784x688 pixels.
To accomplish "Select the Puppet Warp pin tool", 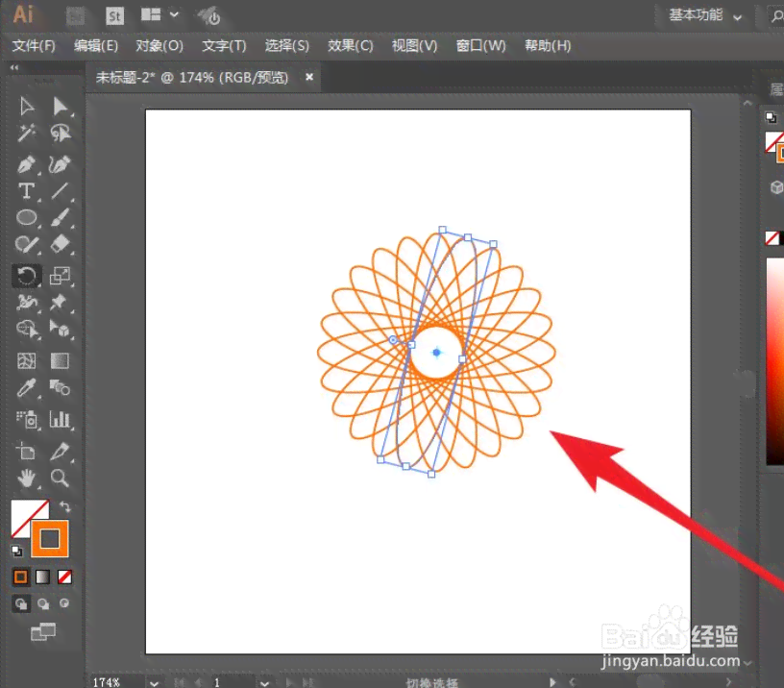I will click(x=60, y=302).
